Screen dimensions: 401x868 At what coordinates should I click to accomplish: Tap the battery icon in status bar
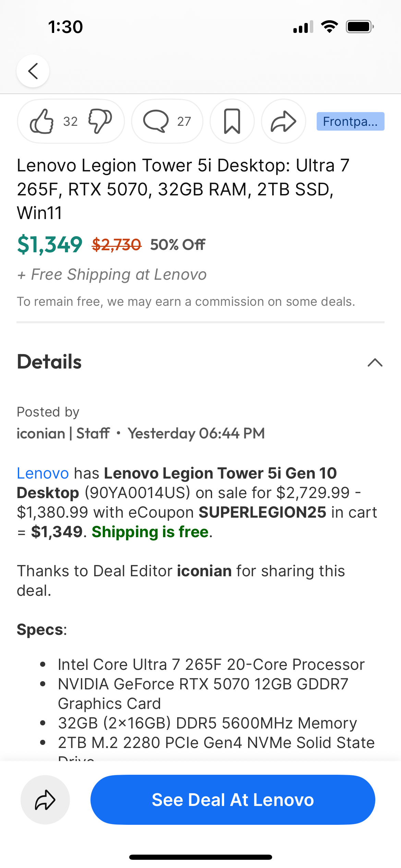[x=360, y=27]
